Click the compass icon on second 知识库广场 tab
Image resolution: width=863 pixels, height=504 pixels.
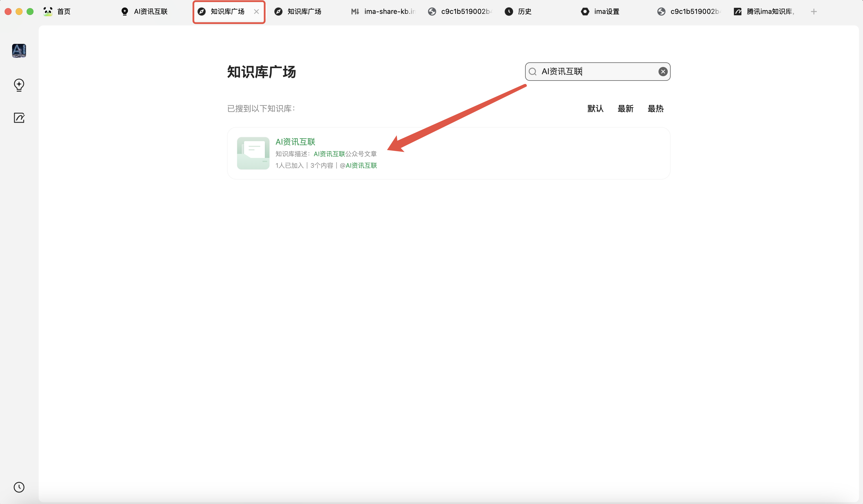pos(278,12)
